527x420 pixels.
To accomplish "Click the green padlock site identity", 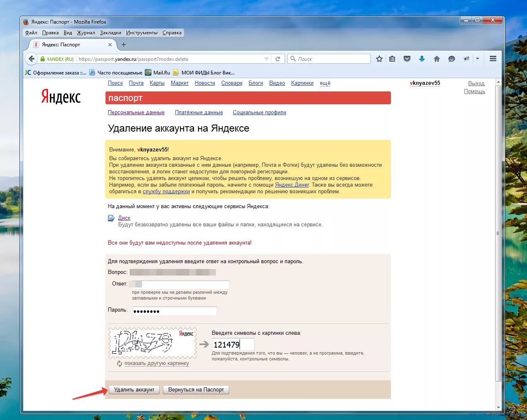I will 42,59.
